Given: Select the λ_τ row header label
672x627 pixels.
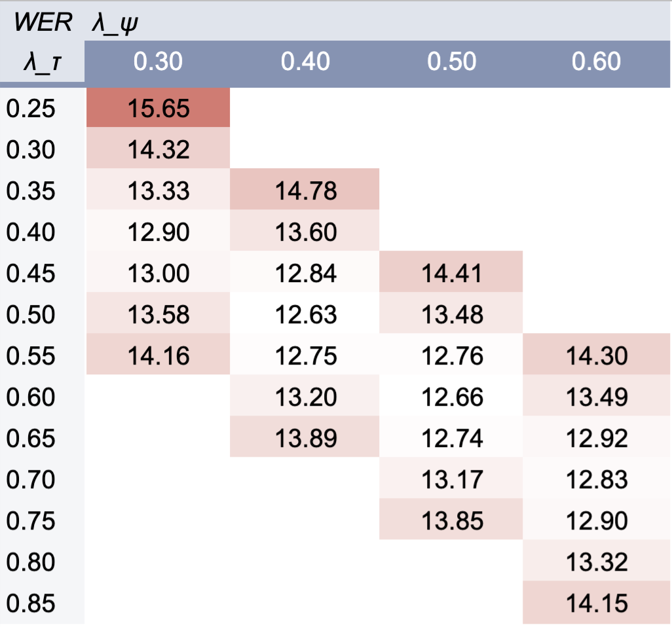Looking at the screenshot, I should (x=43, y=63).
